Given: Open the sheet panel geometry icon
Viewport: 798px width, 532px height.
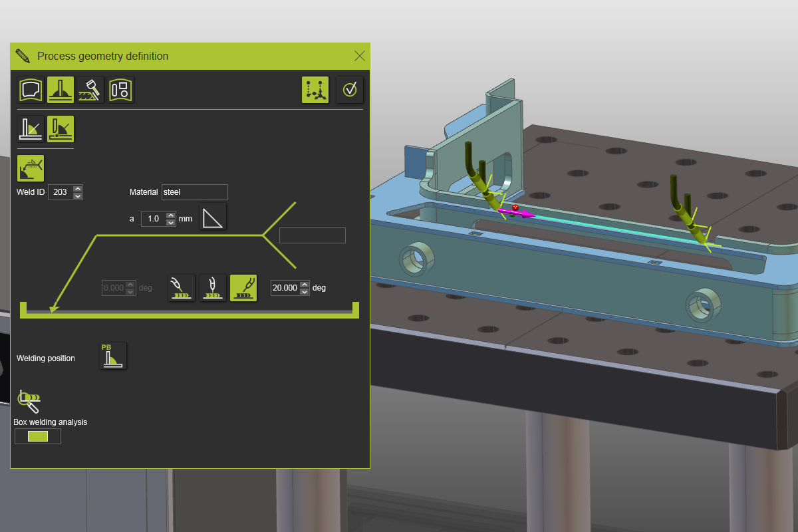Looking at the screenshot, I should (x=120, y=90).
